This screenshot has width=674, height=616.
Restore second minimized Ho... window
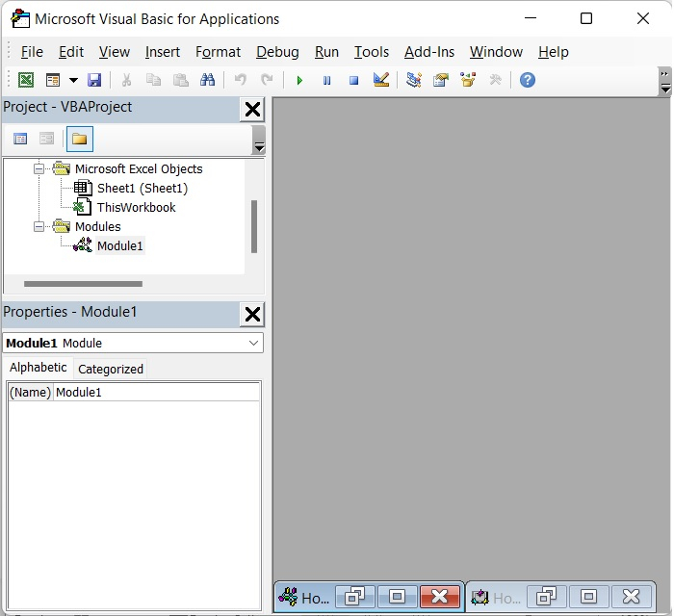(x=546, y=596)
